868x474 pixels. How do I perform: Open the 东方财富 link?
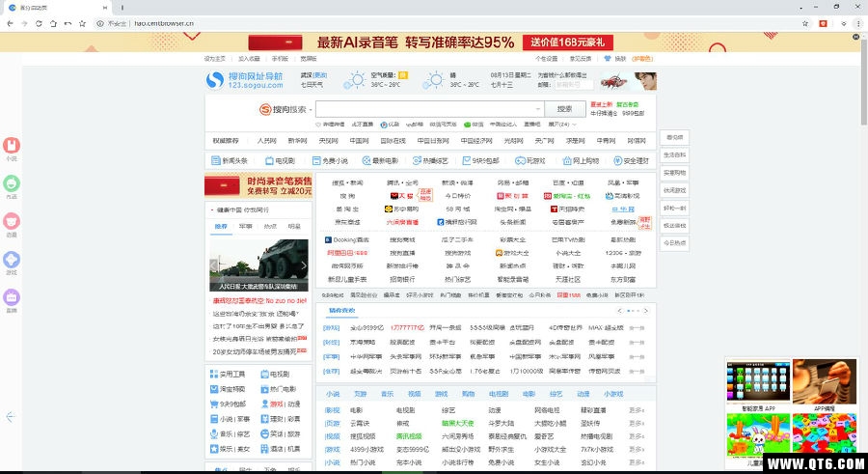click(x=623, y=279)
